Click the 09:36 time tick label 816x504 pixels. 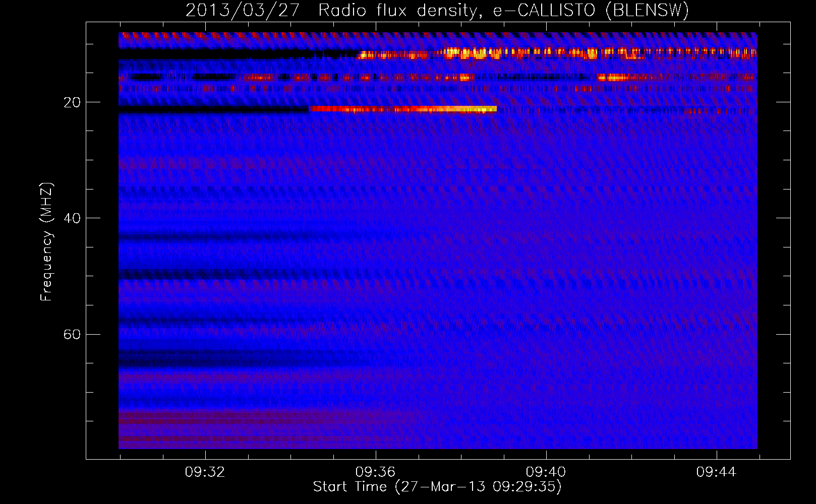click(375, 472)
